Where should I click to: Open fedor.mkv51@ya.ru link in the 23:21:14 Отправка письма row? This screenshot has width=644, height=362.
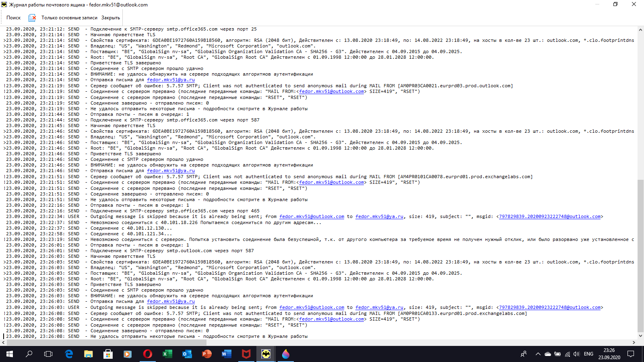[171, 80]
